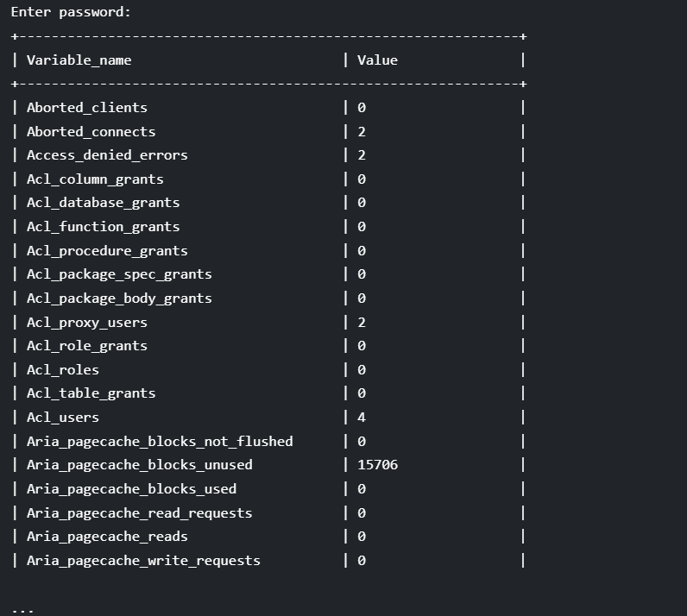The image size is (687, 616).
Task: Click Aria_pagecache_read_requests variable
Action: [x=139, y=513]
